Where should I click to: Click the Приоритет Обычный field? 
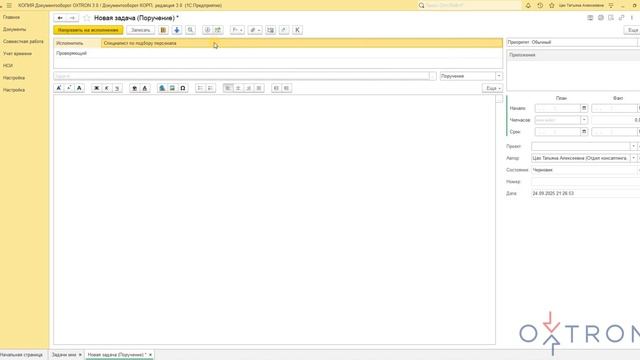572,42
